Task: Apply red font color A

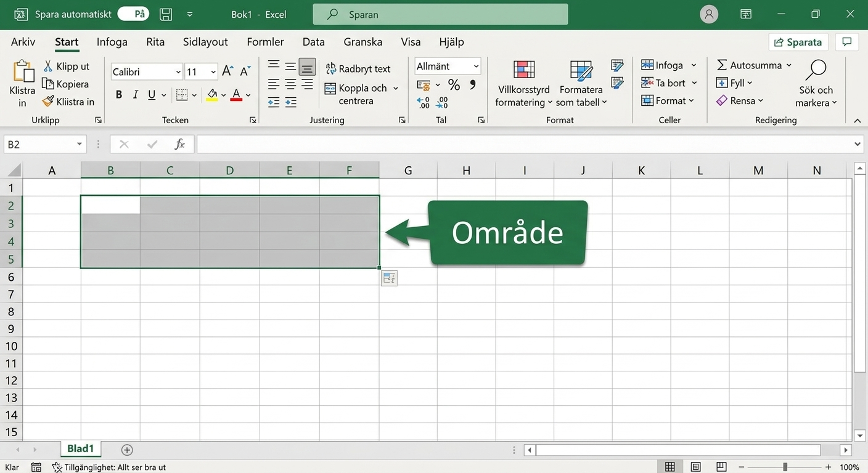Action: (x=236, y=95)
